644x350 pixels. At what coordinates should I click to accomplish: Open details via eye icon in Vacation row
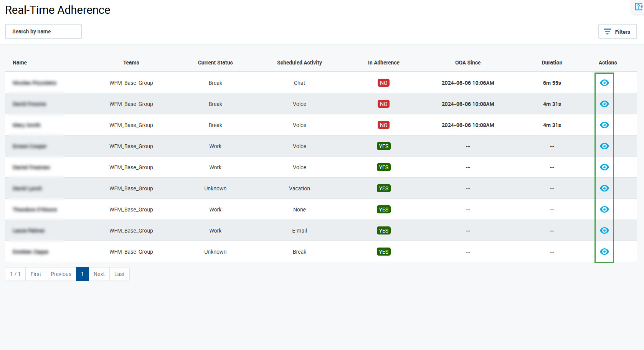click(604, 188)
